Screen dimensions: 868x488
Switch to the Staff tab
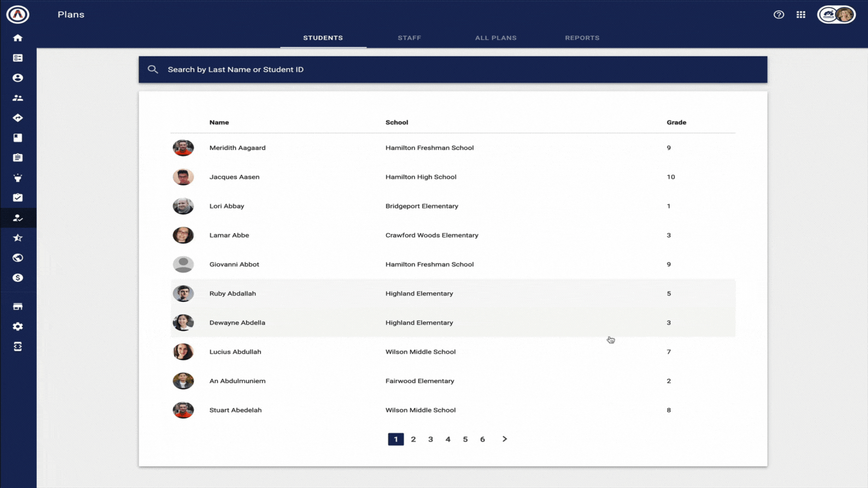(x=409, y=38)
